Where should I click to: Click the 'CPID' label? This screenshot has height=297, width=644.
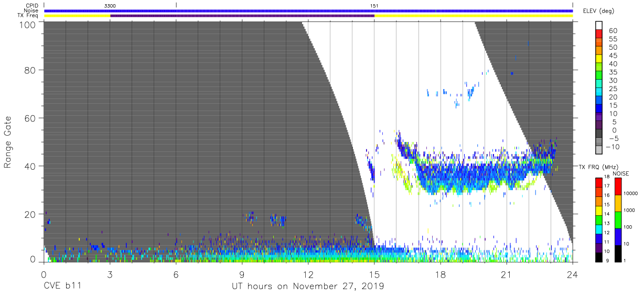click(x=33, y=5)
